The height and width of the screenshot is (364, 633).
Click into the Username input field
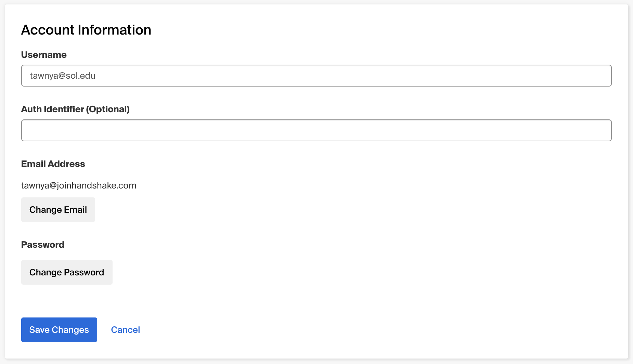click(316, 76)
